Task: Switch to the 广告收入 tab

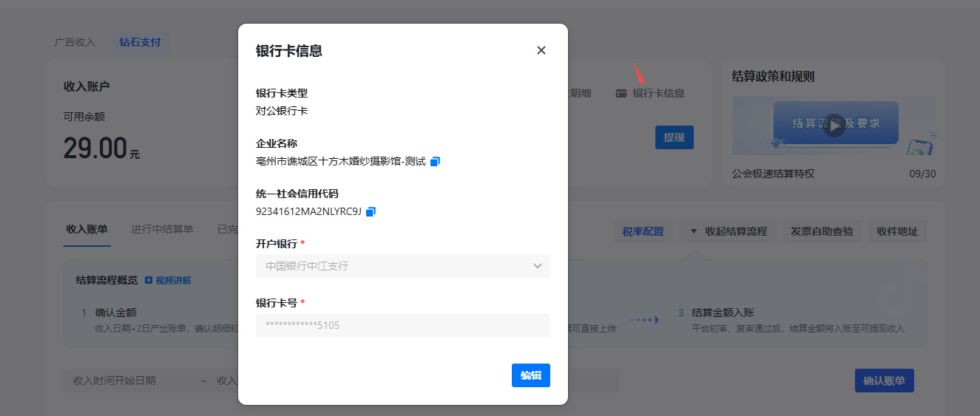Action: pos(75,42)
